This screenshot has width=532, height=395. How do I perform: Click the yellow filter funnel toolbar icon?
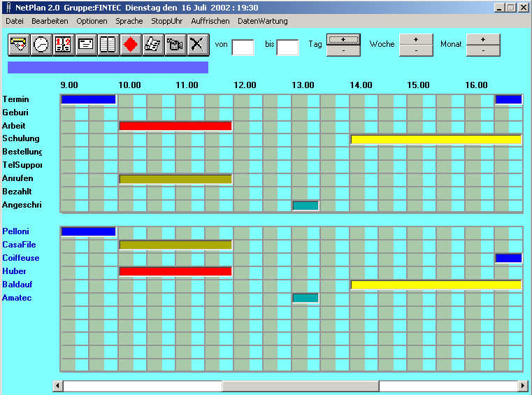(x=19, y=45)
